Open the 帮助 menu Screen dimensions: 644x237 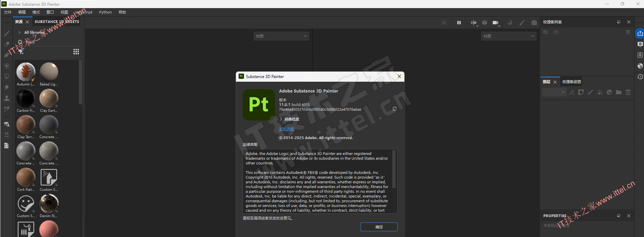click(x=122, y=12)
